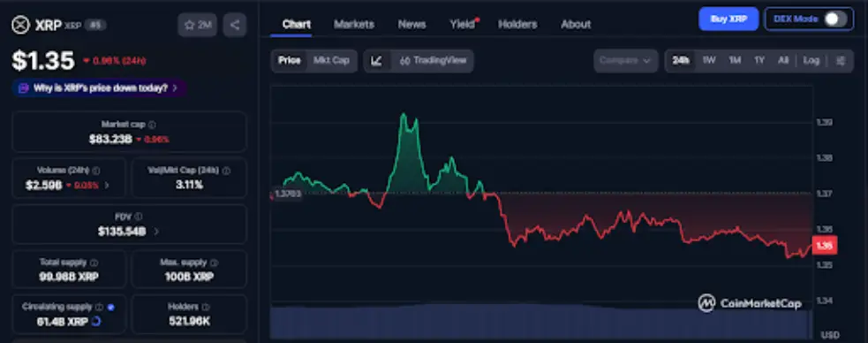Click the $135.54B FDV value
This screenshot has width=868, height=343.
pyautogui.click(x=122, y=232)
